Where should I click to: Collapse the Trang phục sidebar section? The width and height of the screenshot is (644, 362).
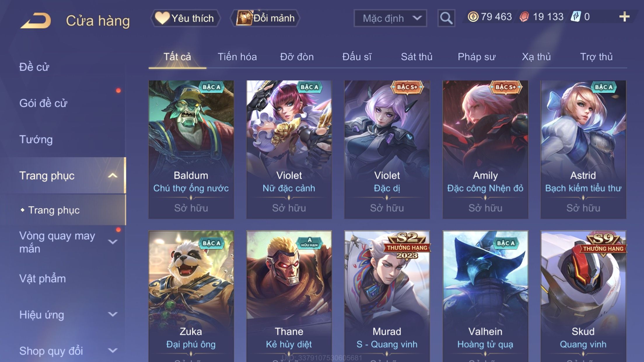click(113, 175)
